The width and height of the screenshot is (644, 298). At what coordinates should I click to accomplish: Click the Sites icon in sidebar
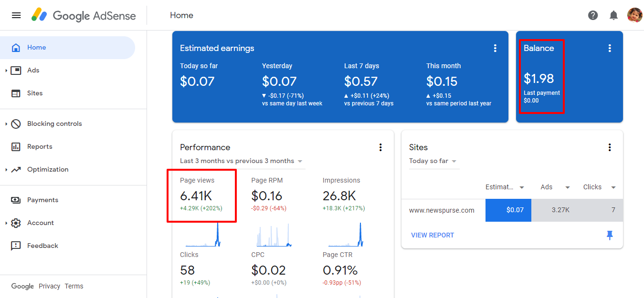16,93
